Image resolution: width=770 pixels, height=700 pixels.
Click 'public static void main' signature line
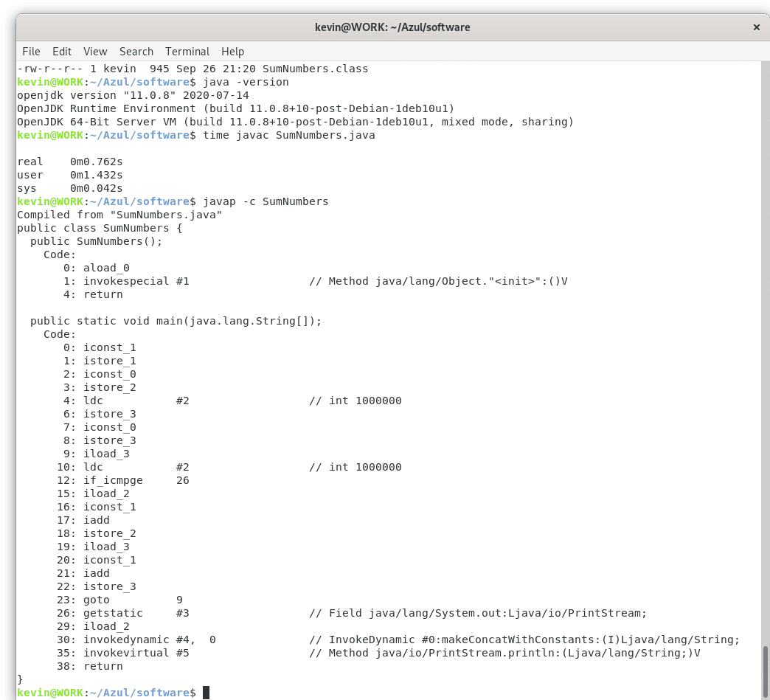tap(176, 321)
